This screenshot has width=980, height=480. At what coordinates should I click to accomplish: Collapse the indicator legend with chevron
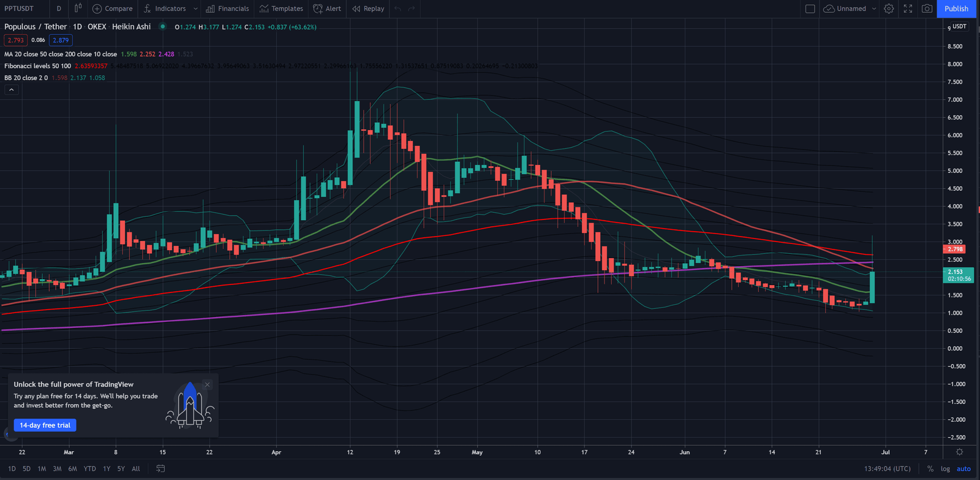11,90
